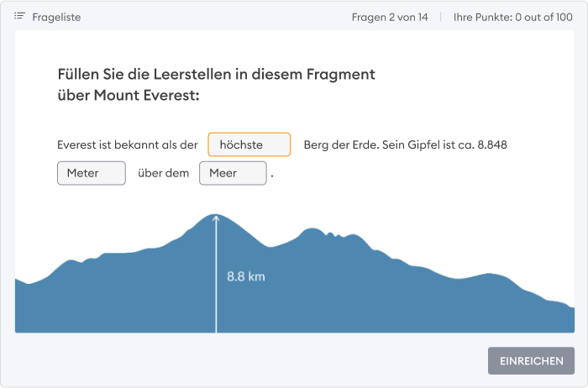Focus the blank containing "Meter"
588x388 pixels.
point(92,173)
